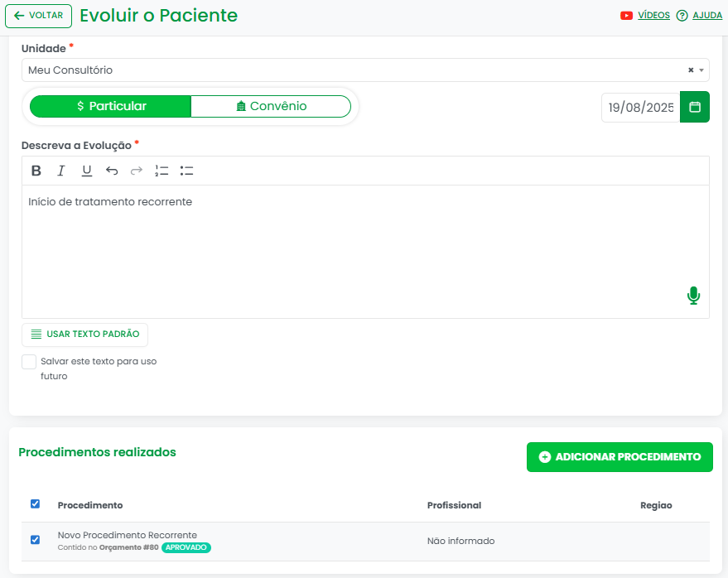Toggle bold formatting in the editor
Viewport: 728px width, 578px height.
36,171
